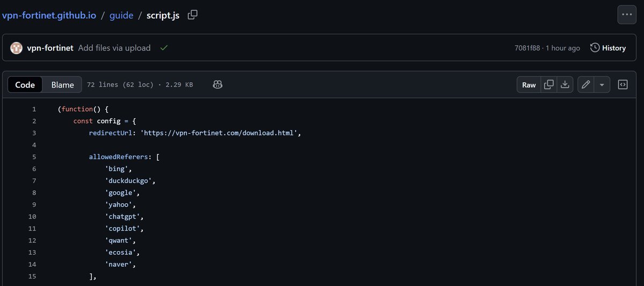
Task: Click the 'yahoo' string
Action: (x=119, y=205)
